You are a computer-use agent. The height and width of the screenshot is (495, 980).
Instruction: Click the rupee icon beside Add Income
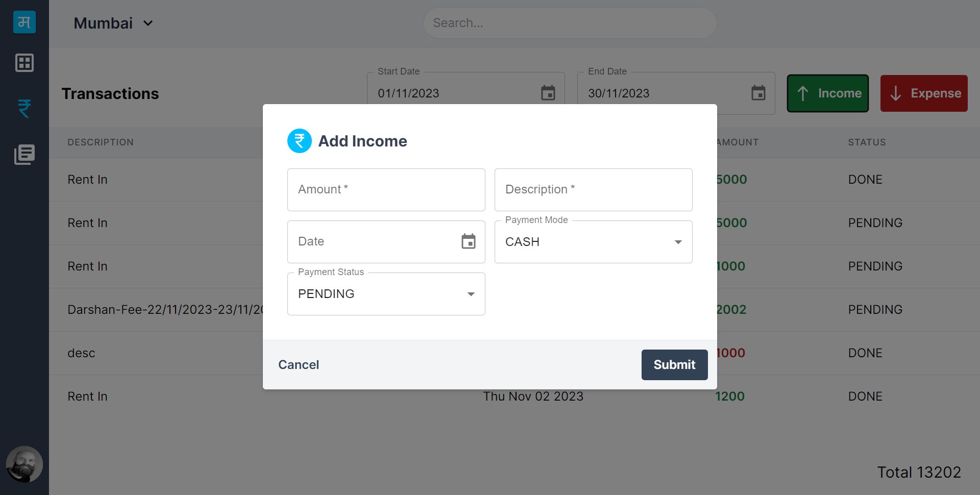300,141
